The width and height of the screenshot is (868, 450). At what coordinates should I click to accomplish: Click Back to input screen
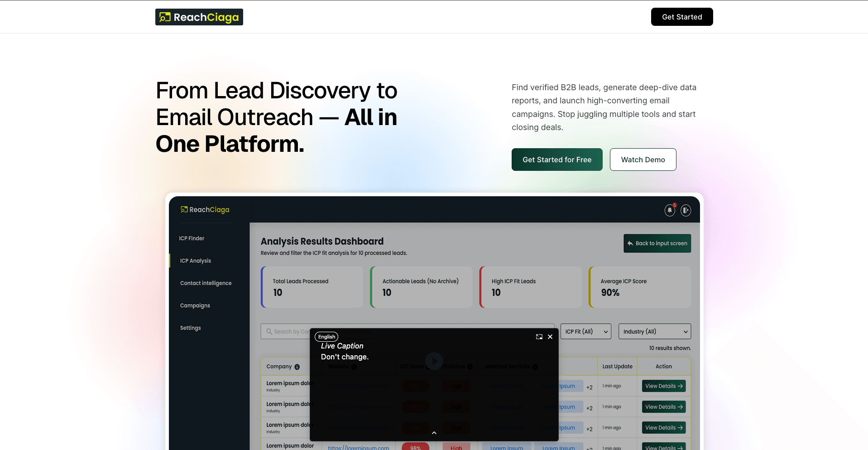(x=657, y=243)
